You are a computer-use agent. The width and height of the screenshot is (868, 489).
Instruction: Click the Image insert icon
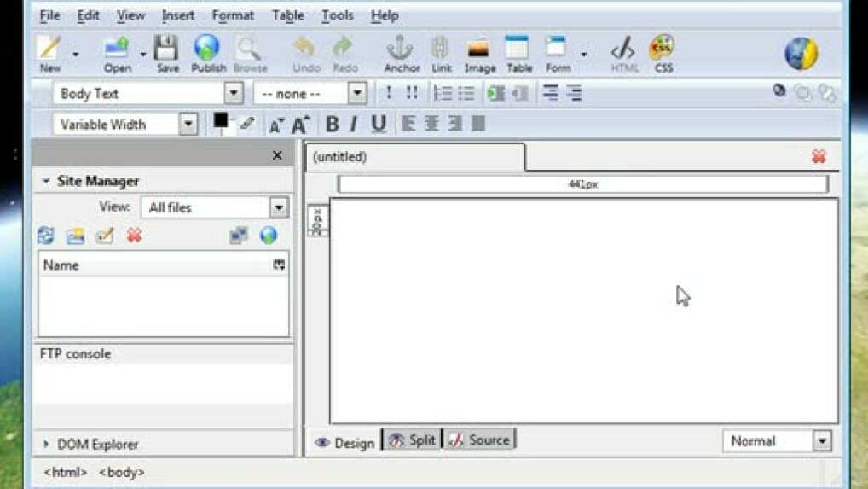tap(479, 53)
